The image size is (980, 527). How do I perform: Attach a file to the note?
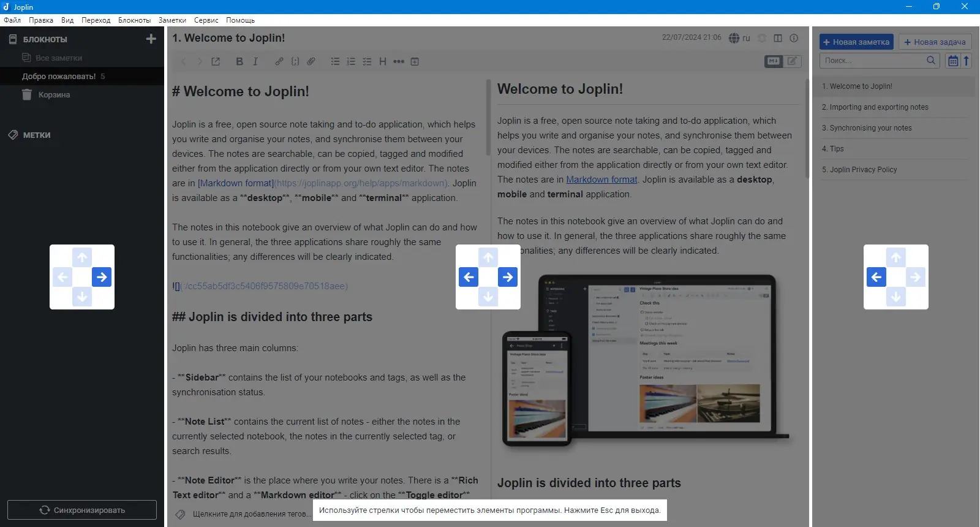tap(311, 61)
